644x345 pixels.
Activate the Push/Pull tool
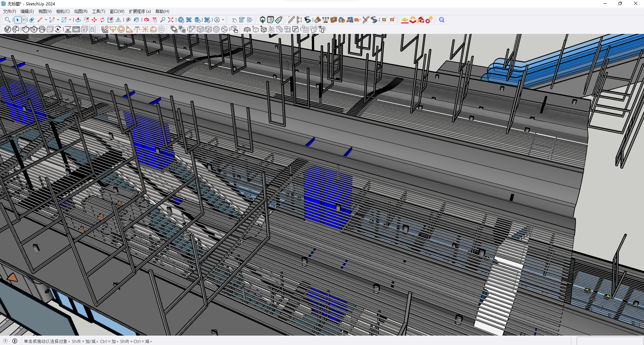pyautogui.click(x=78, y=20)
